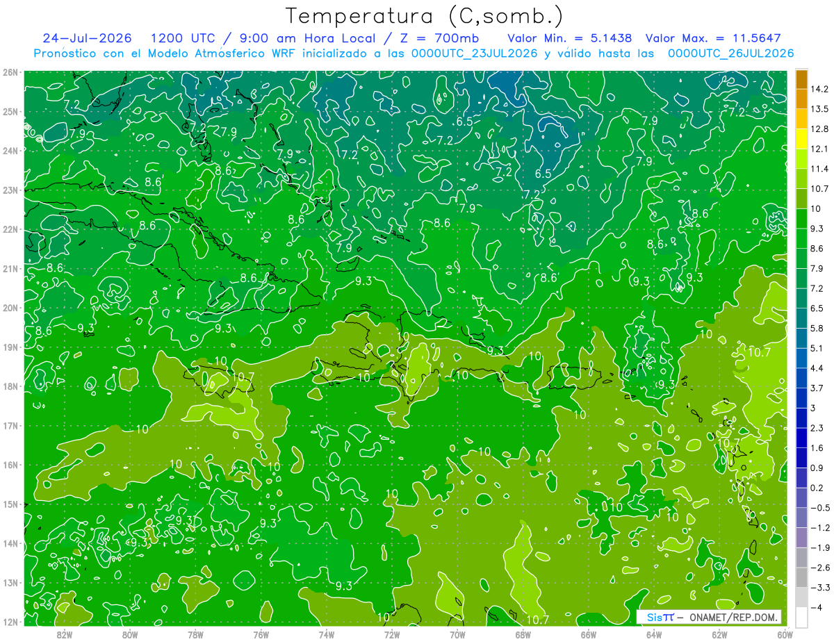Click the 82W longitude axis label
Image resolution: width=834 pixels, height=644 pixels.
pyautogui.click(x=65, y=634)
